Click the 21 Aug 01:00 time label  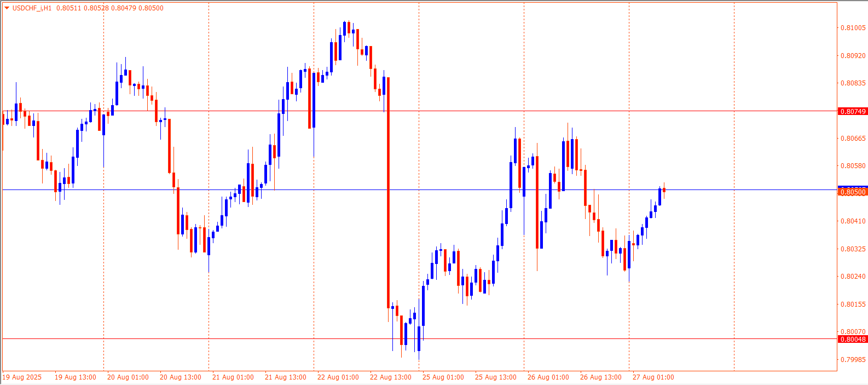coord(233,377)
